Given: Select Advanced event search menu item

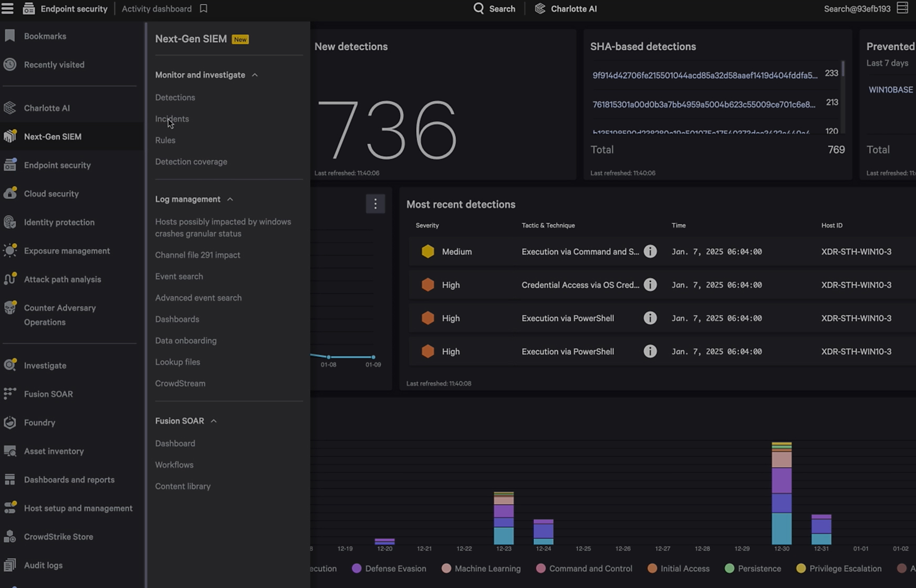Looking at the screenshot, I should point(198,298).
